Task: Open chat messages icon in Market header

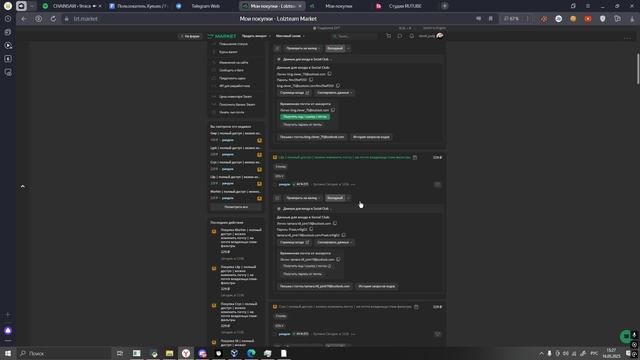Action: 400,36
